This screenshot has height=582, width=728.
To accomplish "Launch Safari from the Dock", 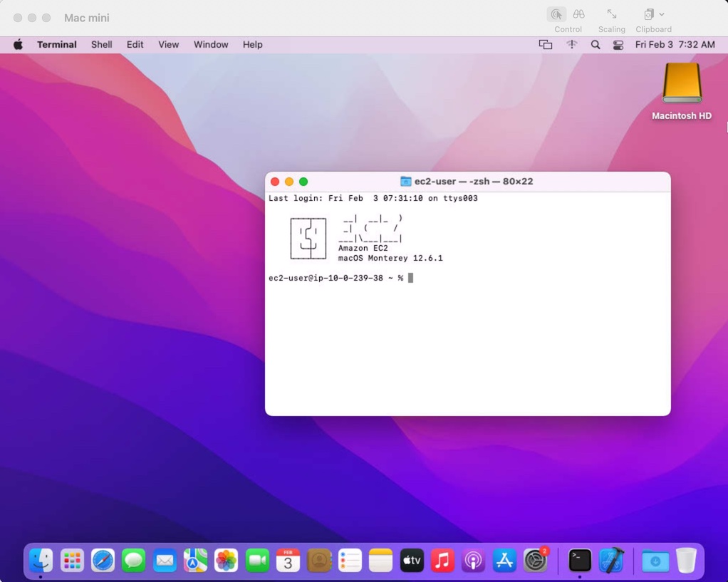I will click(103, 560).
